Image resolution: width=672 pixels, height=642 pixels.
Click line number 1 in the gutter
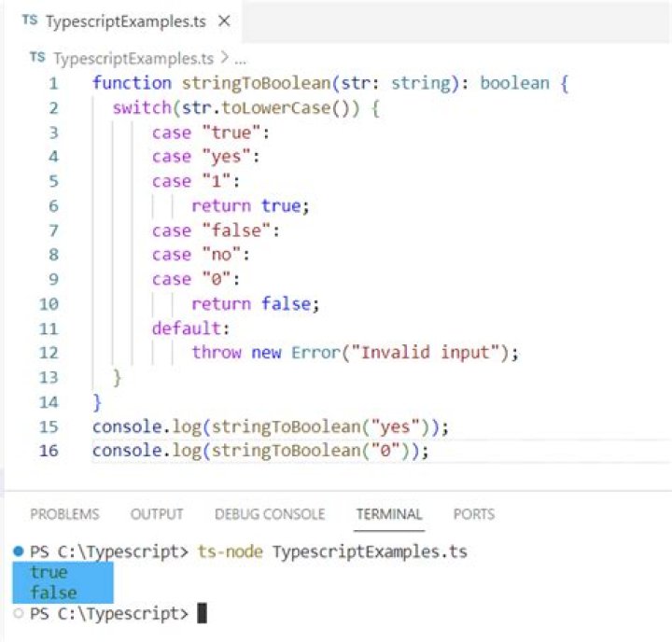coord(53,83)
